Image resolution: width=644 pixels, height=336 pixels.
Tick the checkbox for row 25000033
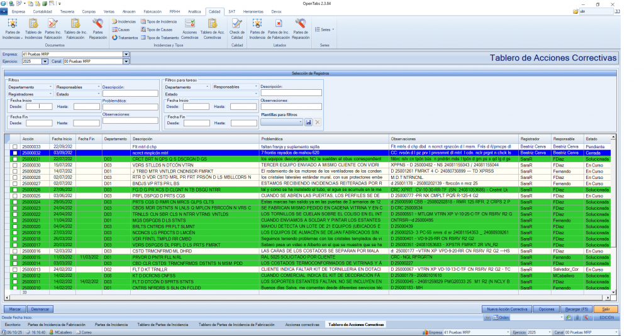click(x=14, y=146)
